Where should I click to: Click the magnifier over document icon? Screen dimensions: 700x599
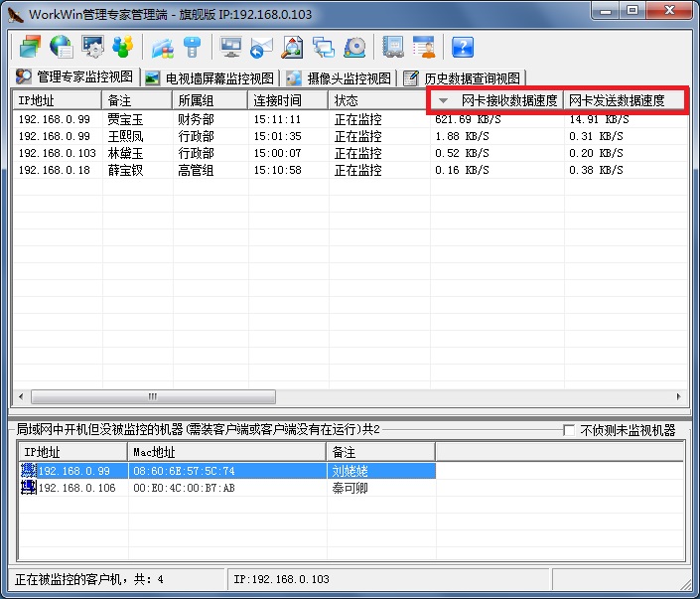(x=292, y=48)
